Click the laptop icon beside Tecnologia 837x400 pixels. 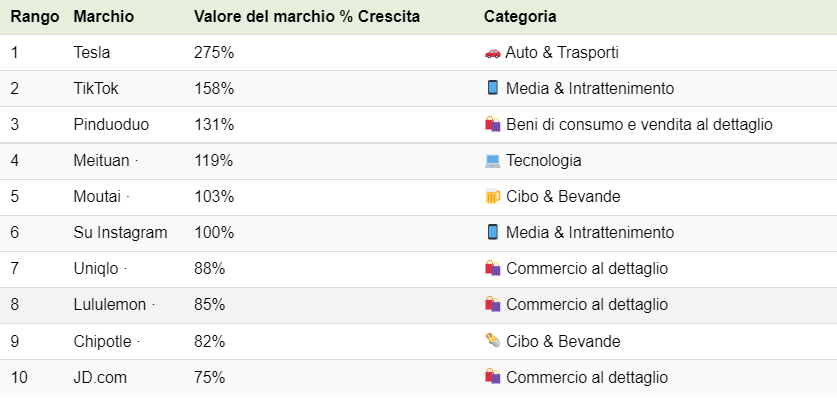coord(493,161)
